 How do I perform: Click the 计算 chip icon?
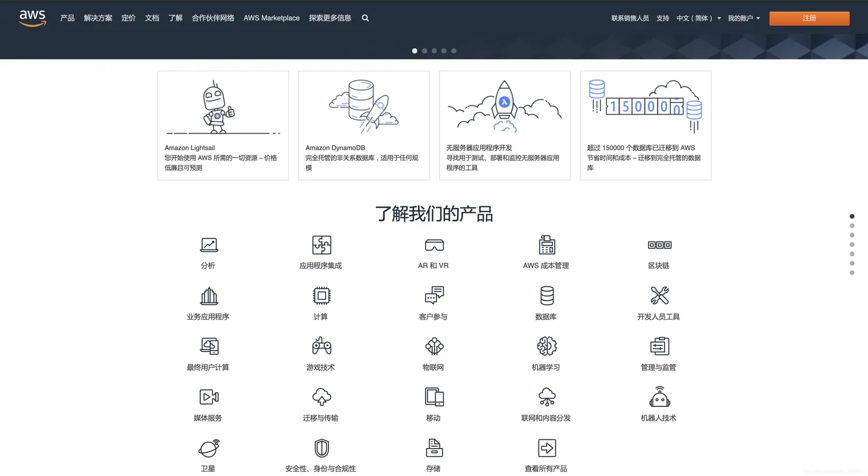point(321,295)
